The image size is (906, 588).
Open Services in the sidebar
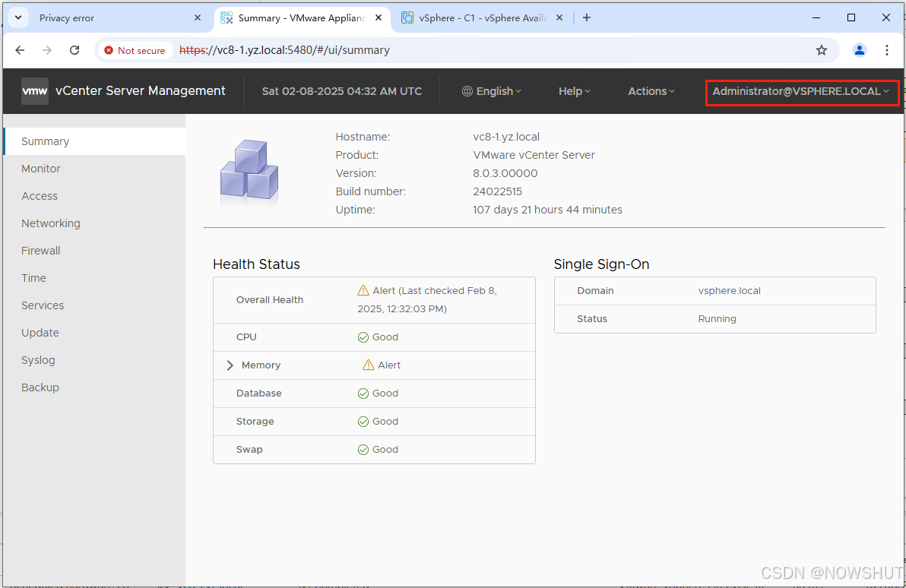coord(95,305)
